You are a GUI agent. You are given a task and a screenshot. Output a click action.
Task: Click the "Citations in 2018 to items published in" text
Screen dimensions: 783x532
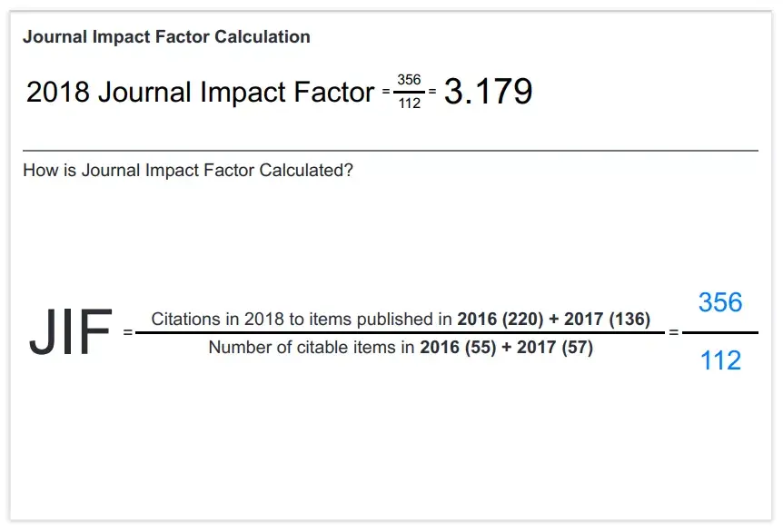point(302,319)
